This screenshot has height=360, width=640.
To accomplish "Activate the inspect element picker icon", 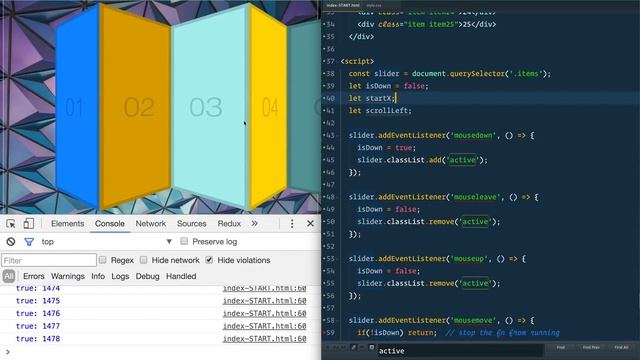I will coord(11,224).
